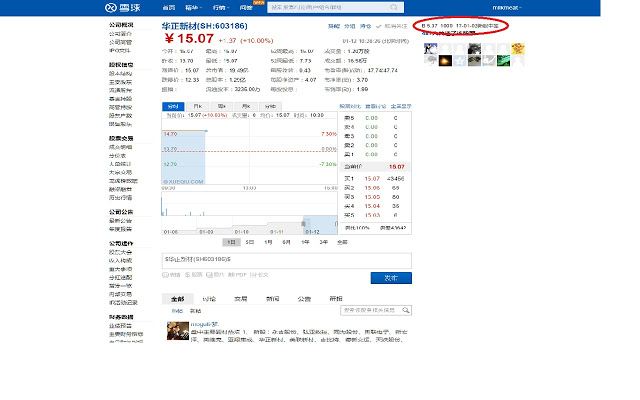Open the top-bar item with the orange beta badge
The height and width of the screenshot is (400, 640).
[x=246, y=8]
